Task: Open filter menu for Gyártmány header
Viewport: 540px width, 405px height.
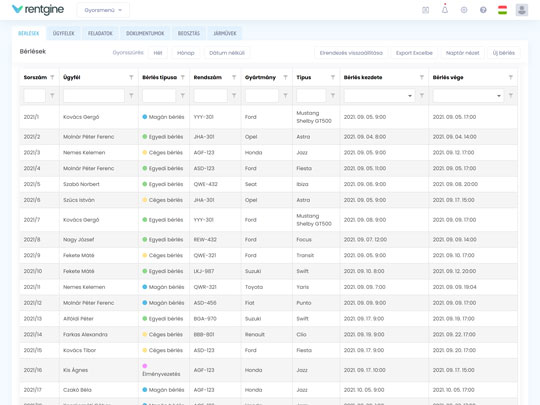Action: click(285, 77)
